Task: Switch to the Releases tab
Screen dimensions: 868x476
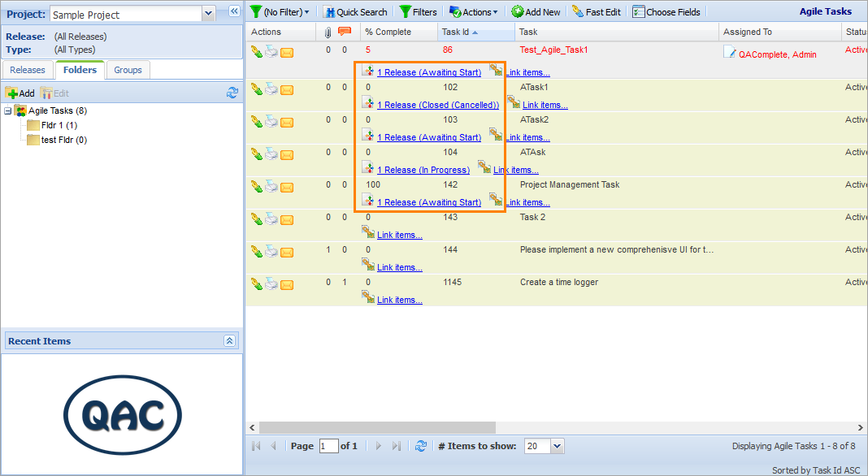Action: pos(28,70)
